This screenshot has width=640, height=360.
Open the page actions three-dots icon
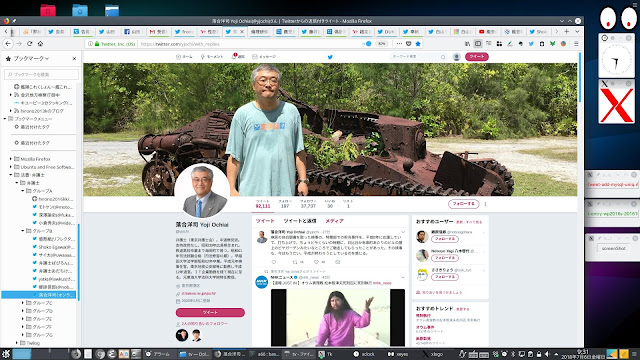[399, 44]
